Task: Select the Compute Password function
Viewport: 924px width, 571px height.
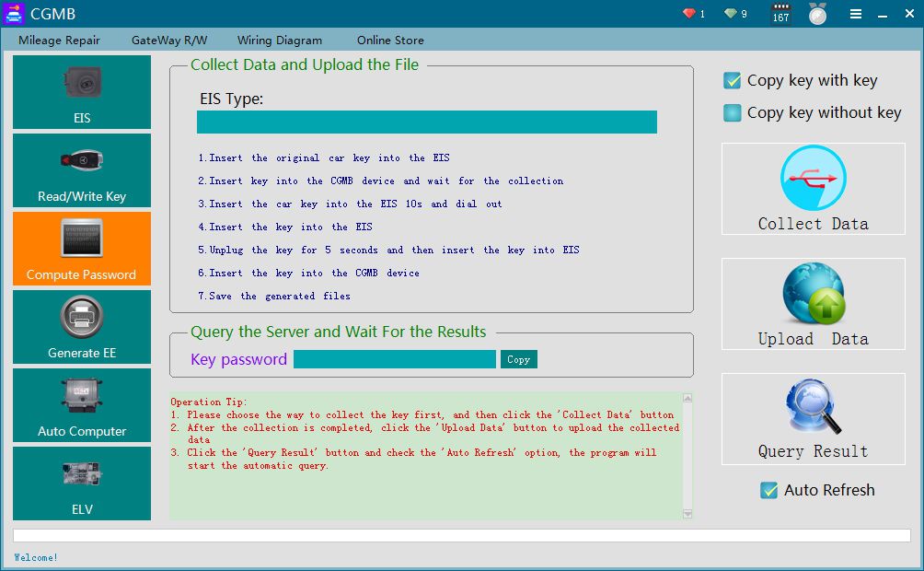Action: coord(81,249)
